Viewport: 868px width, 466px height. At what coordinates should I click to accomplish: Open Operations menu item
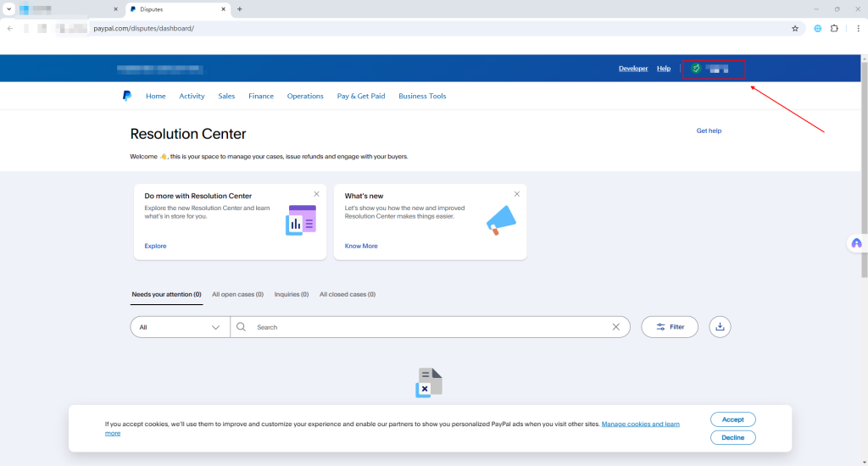click(x=305, y=97)
